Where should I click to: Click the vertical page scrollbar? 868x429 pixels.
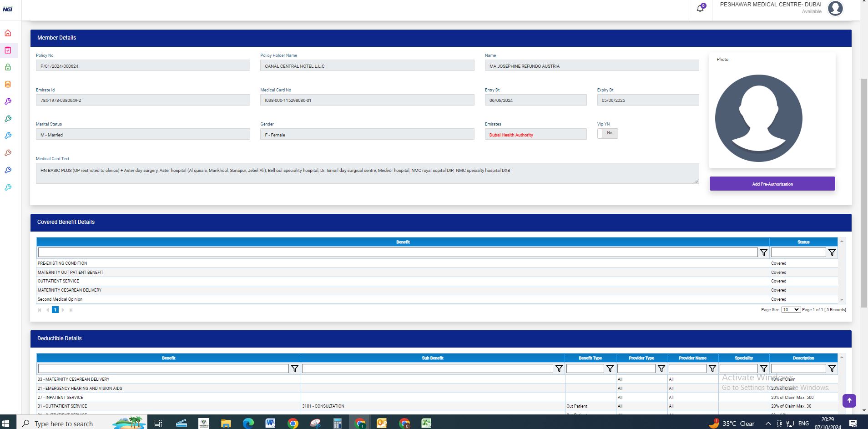(864, 191)
